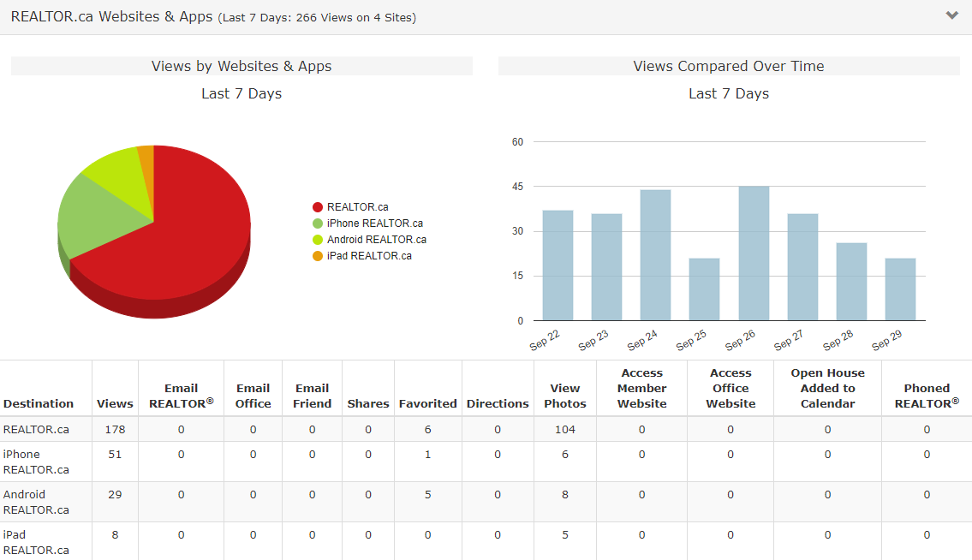Click the orange iPad REALTOR.ca legend dot
The height and width of the screenshot is (560, 972).
318,255
